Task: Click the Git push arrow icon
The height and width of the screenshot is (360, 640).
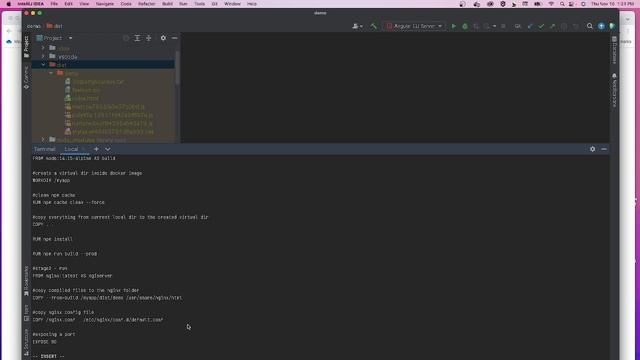Action: click(x=552, y=26)
